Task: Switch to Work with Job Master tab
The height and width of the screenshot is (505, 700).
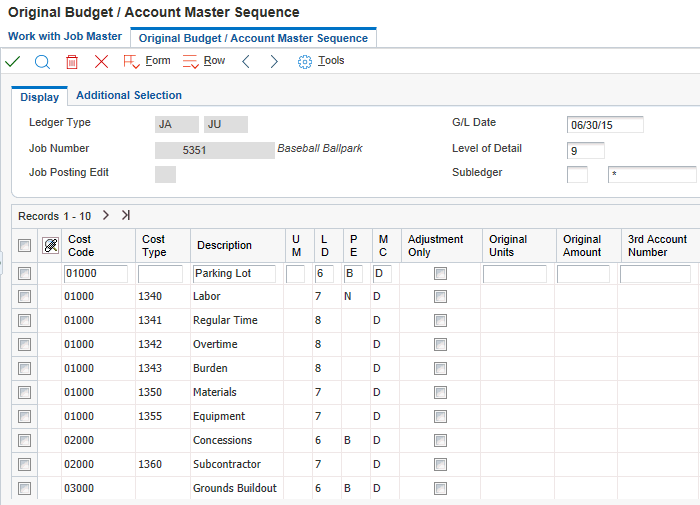Action: coord(65,36)
